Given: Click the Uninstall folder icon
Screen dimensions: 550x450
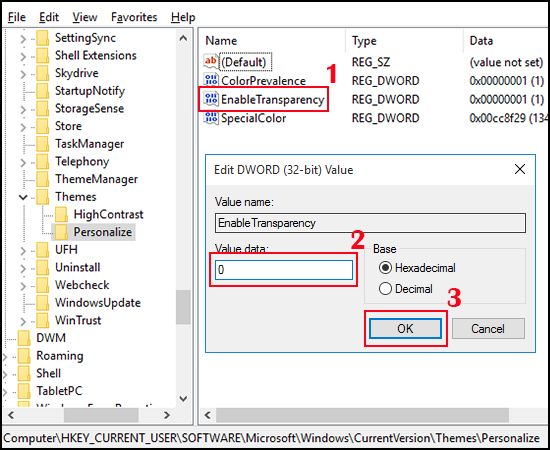Looking at the screenshot, I should (x=43, y=267).
